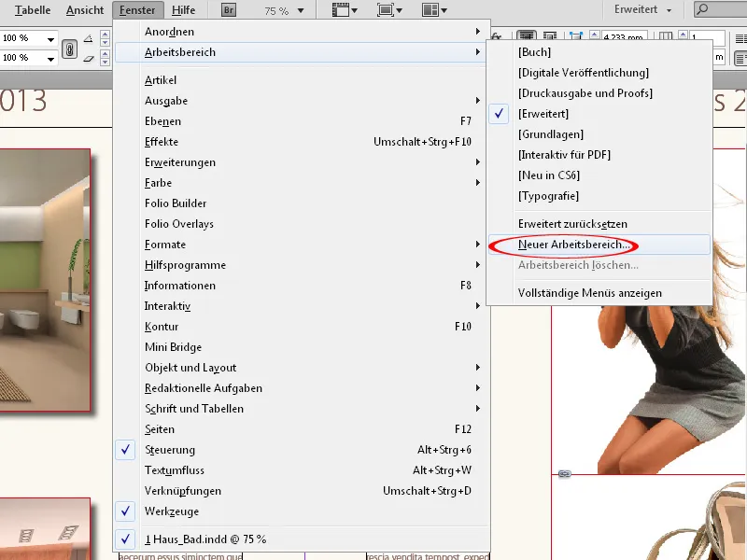Image resolution: width=747 pixels, height=560 pixels.
Task: Switch to the [Buch] workspace
Action: click(599, 52)
